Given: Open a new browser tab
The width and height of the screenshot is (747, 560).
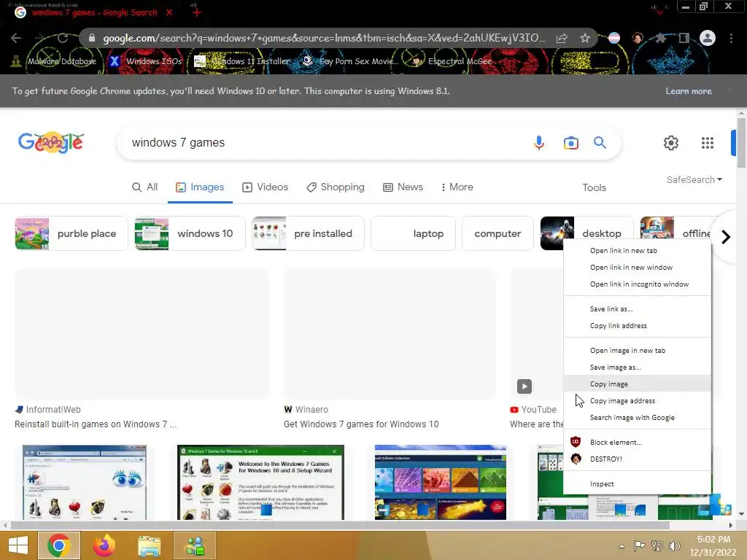Looking at the screenshot, I should pyautogui.click(x=197, y=12).
